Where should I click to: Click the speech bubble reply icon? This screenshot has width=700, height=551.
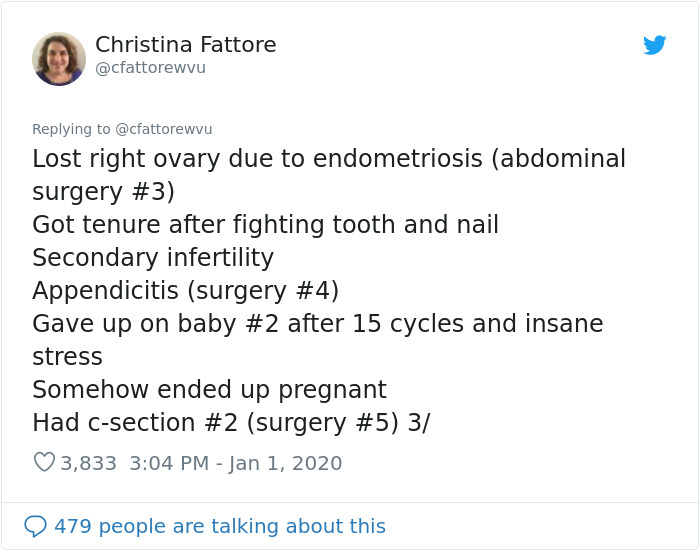[x=35, y=526]
